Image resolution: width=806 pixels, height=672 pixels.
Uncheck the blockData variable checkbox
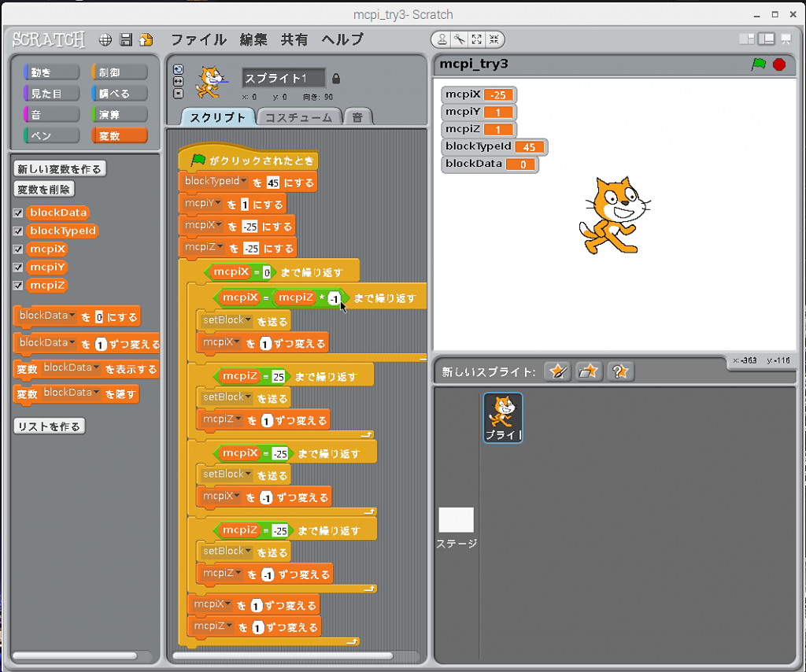(x=18, y=213)
